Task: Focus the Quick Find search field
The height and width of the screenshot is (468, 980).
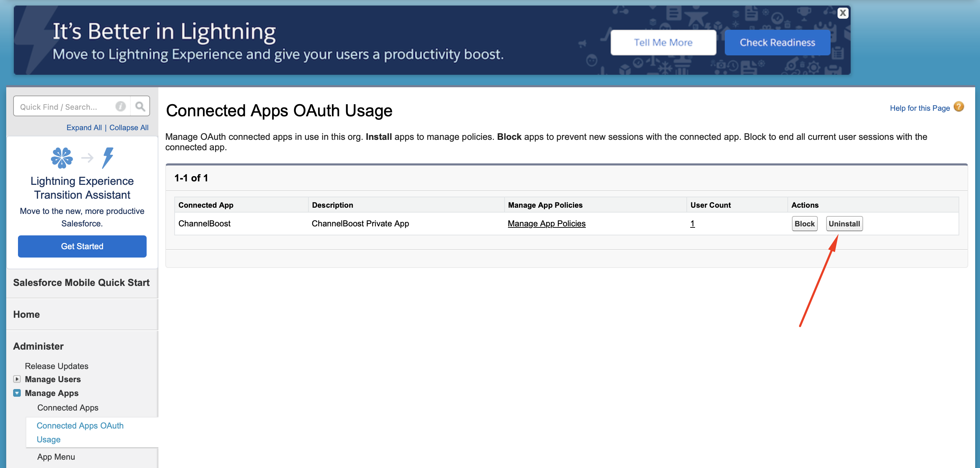Action: pyautogui.click(x=65, y=107)
